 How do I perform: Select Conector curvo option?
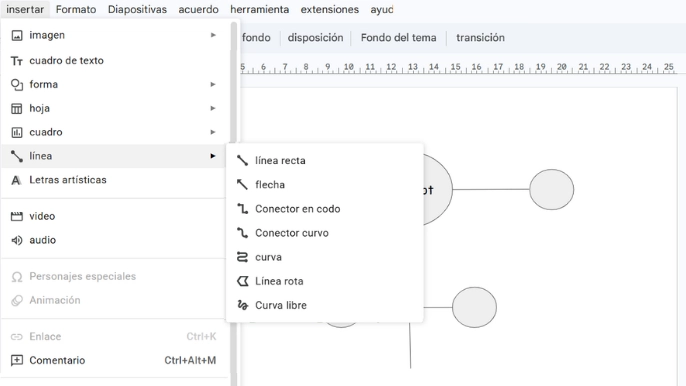pos(325,233)
